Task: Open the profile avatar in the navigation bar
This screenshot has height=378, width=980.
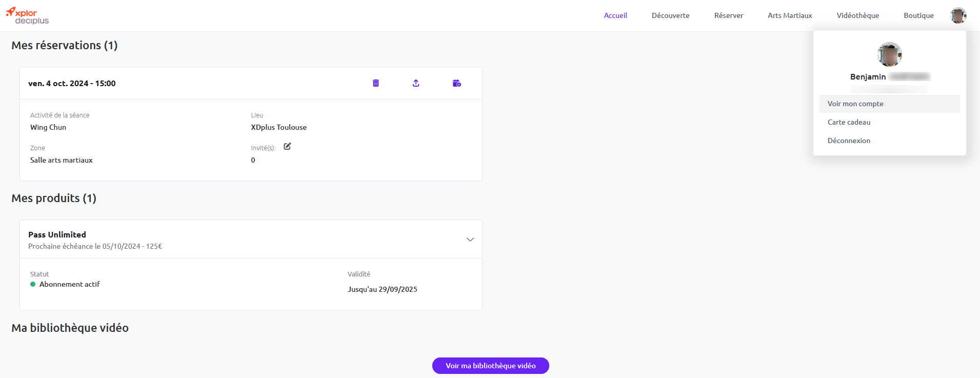Action: click(x=958, y=15)
